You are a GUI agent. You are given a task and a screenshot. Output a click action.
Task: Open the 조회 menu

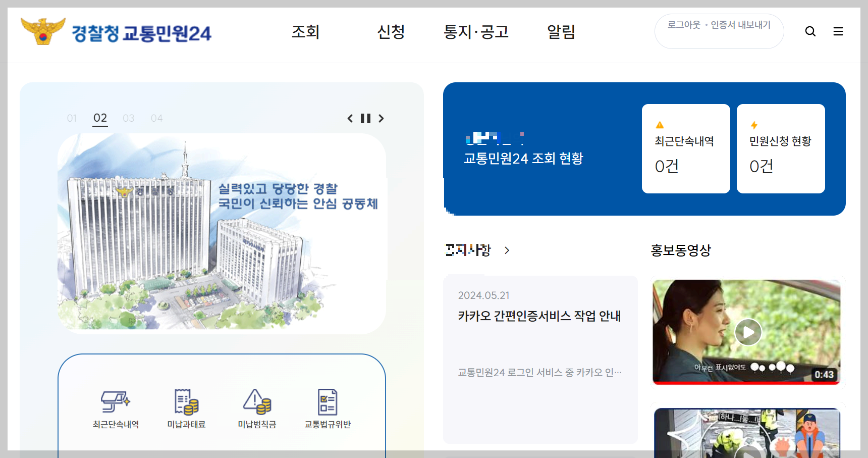[305, 32]
